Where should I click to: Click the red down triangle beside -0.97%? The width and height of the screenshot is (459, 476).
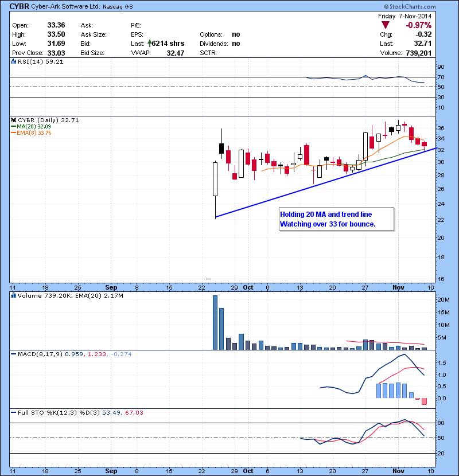pos(385,25)
